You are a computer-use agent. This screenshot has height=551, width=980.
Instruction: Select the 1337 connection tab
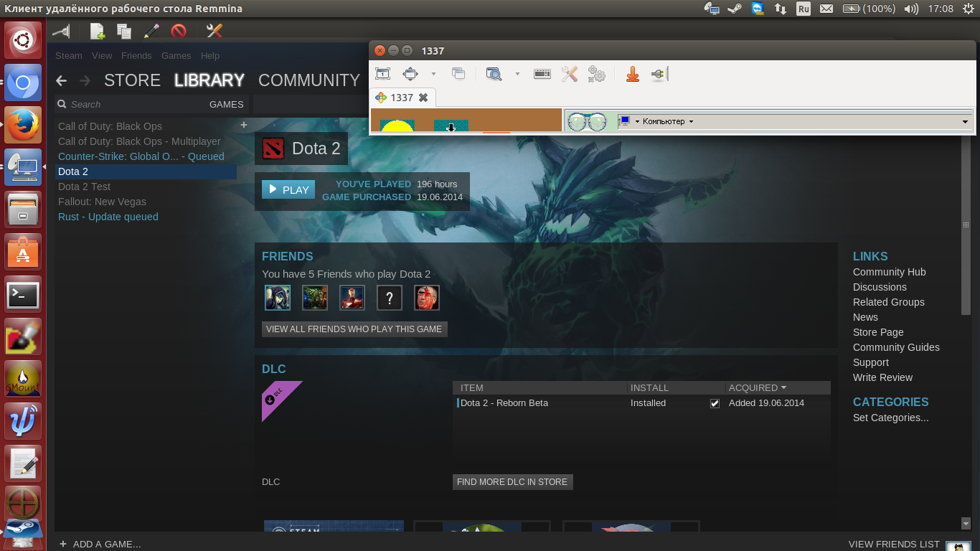[x=401, y=98]
